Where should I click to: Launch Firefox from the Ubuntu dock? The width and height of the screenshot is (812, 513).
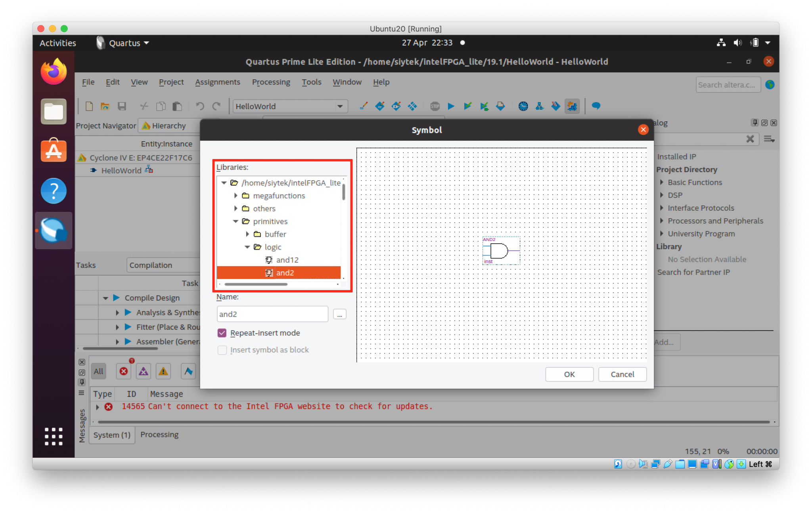click(x=54, y=71)
